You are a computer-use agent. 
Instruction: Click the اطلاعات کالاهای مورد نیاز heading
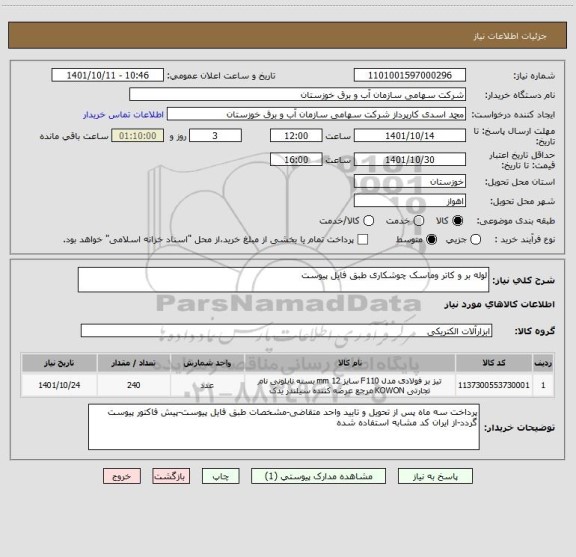[500, 304]
